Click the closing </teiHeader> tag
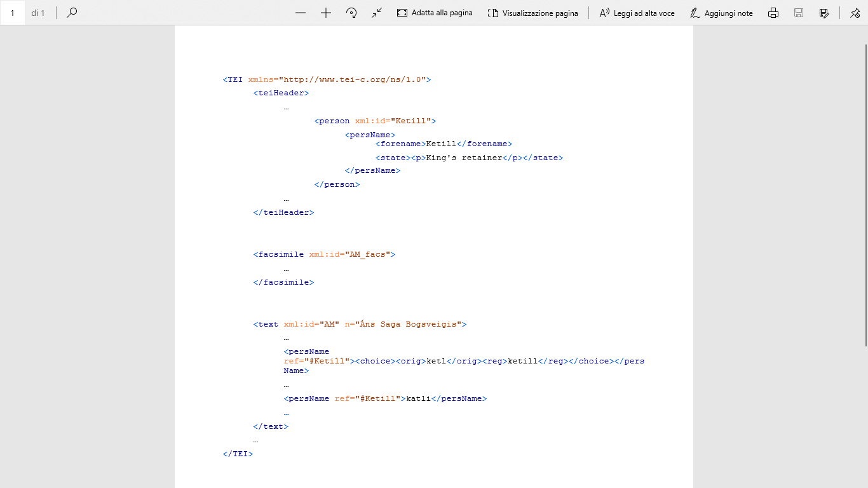Screen dimensions: 868x488 tap(283, 212)
